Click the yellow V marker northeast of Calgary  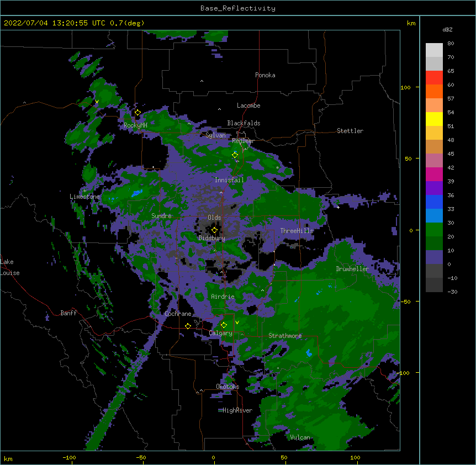pyautogui.click(x=237, y=323)
